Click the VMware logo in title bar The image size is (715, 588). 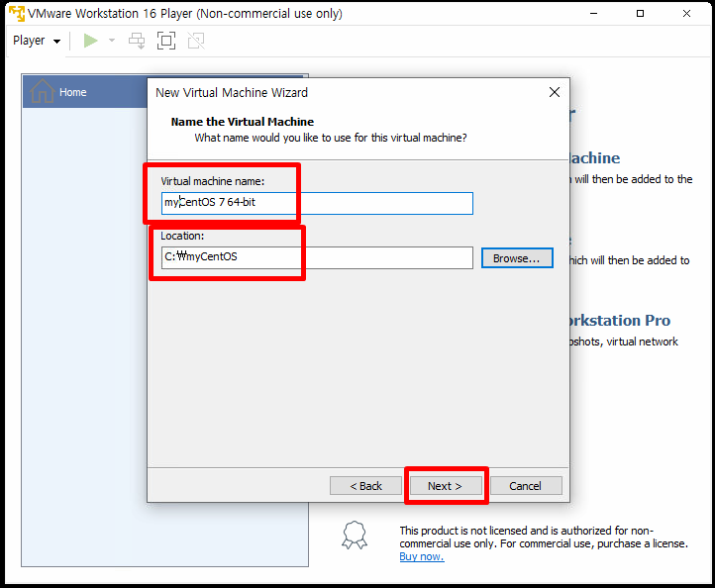[x=17, y=13]
